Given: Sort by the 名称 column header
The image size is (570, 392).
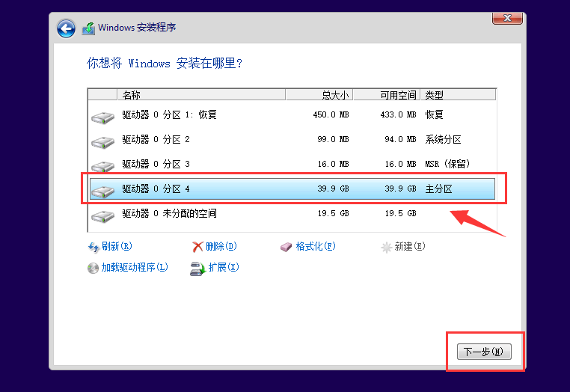Looking at the screenshot, I should coord(201,95).
